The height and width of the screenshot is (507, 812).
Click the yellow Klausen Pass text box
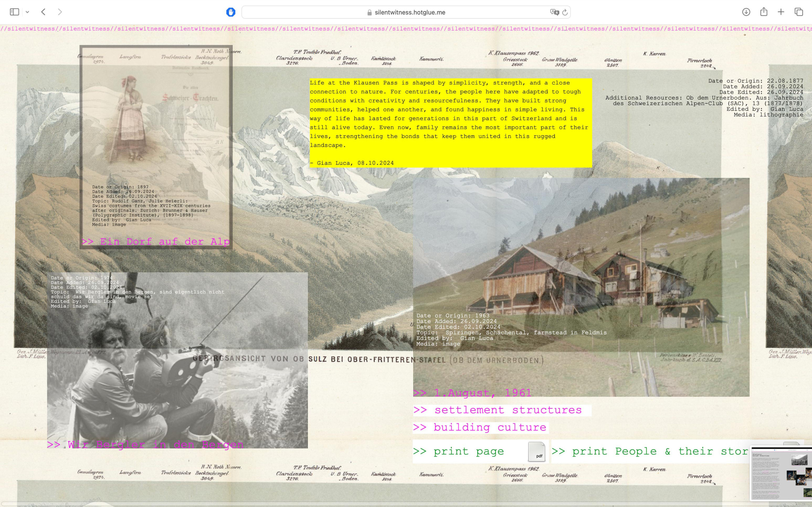451,123
